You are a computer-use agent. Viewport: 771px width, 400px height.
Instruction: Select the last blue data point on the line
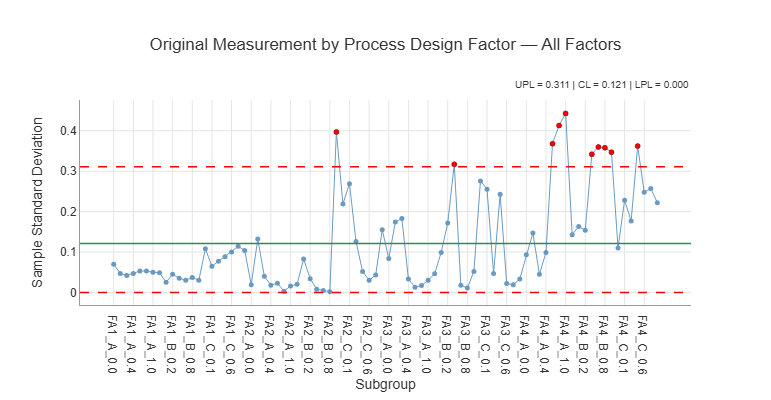(x=657, y=203)
